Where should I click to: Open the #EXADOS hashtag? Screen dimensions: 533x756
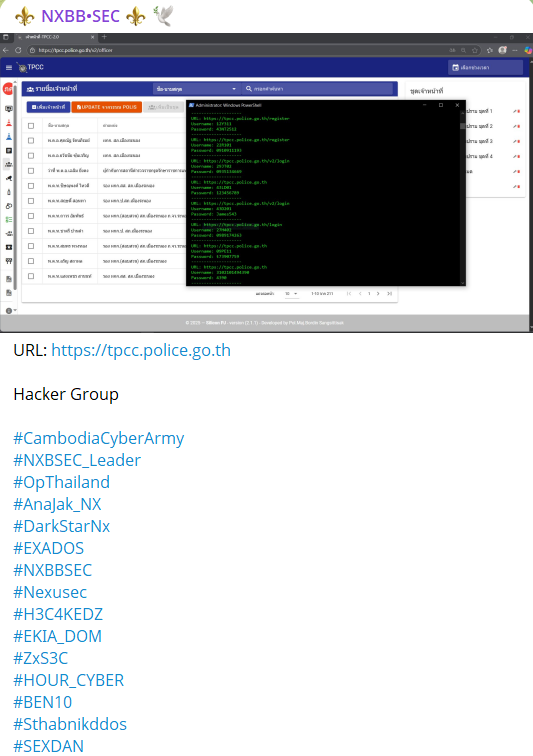tap(49, 548)
